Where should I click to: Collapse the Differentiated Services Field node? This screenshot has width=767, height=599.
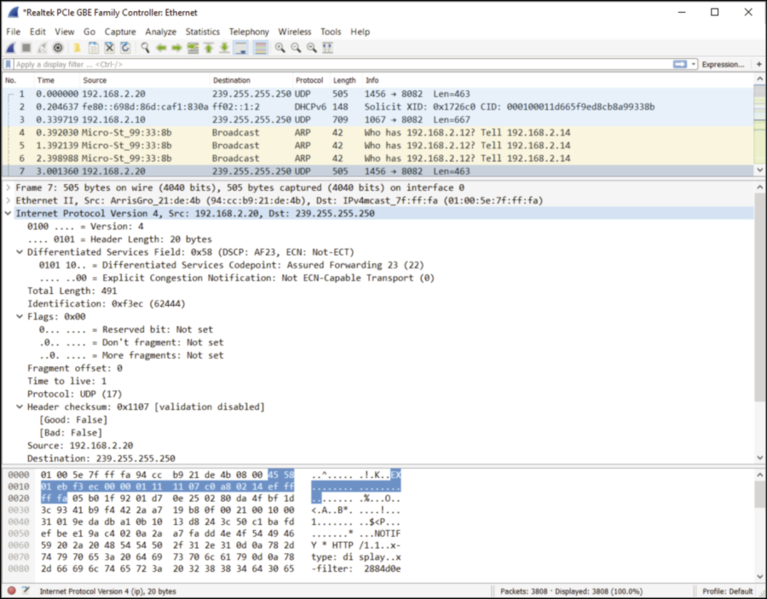[20, 252]
